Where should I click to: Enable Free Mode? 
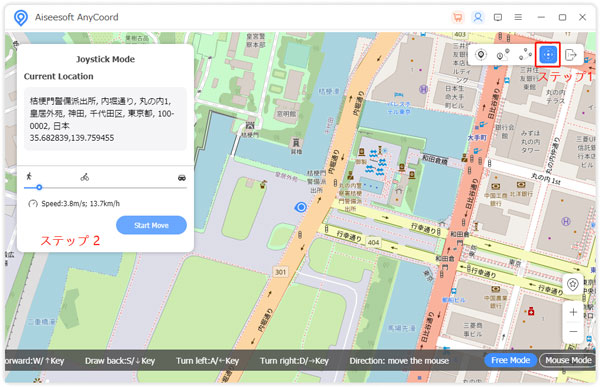click(x=510, y=360)
